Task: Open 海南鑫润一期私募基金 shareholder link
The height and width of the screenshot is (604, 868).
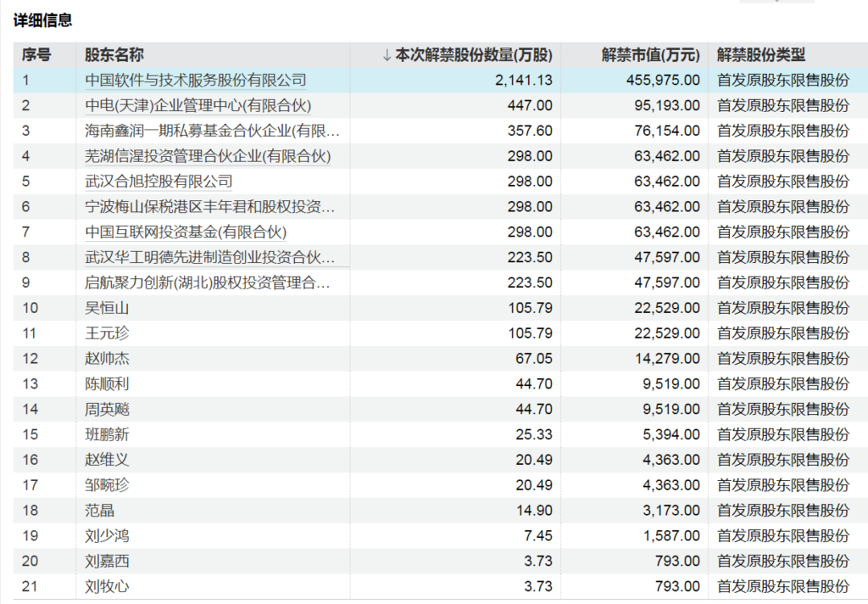Action: point(212,131)
